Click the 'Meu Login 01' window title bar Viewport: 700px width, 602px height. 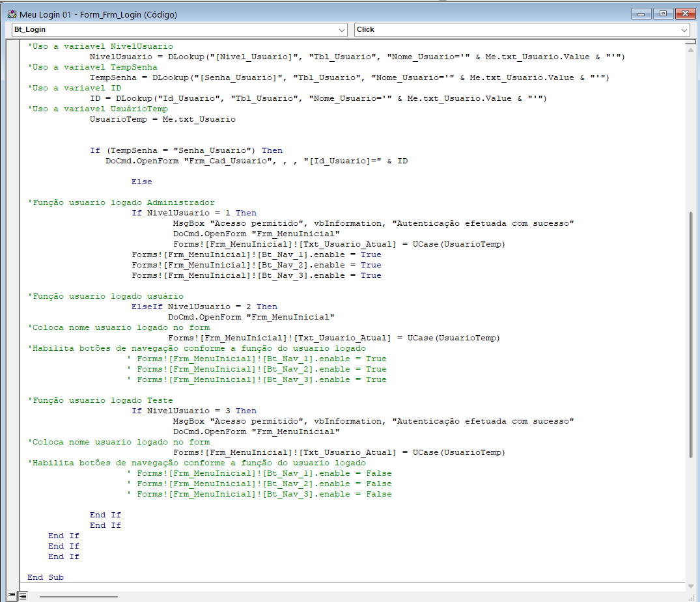click(326, 14)
